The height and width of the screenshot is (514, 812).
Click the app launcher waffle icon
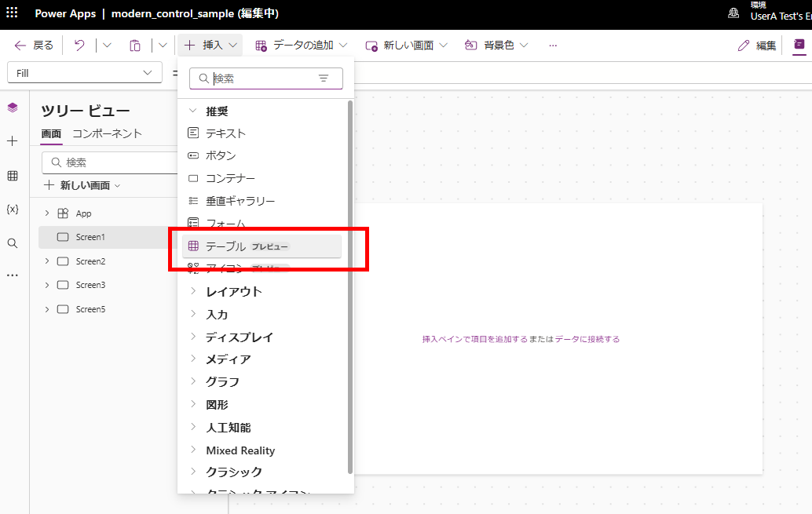click(x=12, y=14)
